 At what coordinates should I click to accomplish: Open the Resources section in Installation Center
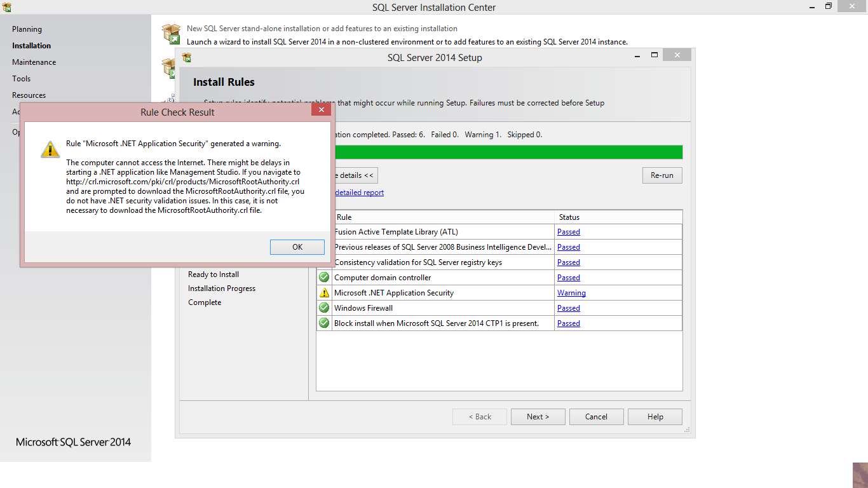29,95
